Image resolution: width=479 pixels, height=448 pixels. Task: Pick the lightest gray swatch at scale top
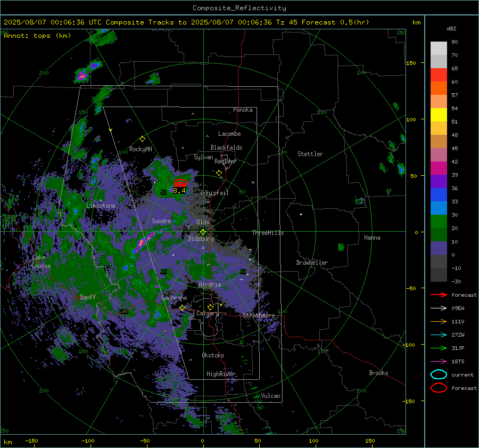click(x=439, y=48)
